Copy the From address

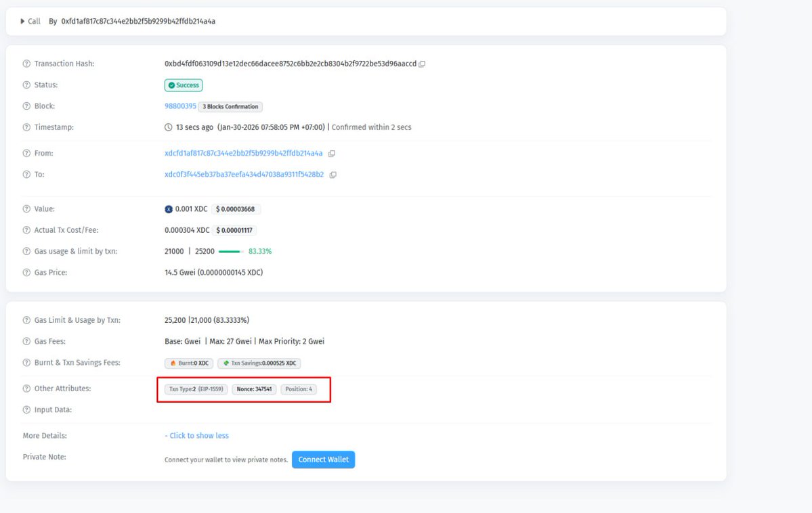pyautogui.click(x=332, y=153)
